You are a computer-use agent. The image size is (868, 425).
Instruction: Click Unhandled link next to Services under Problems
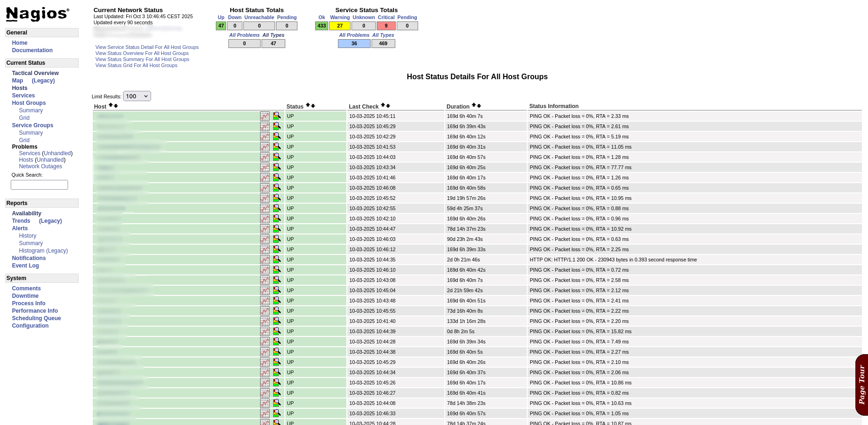57,153
